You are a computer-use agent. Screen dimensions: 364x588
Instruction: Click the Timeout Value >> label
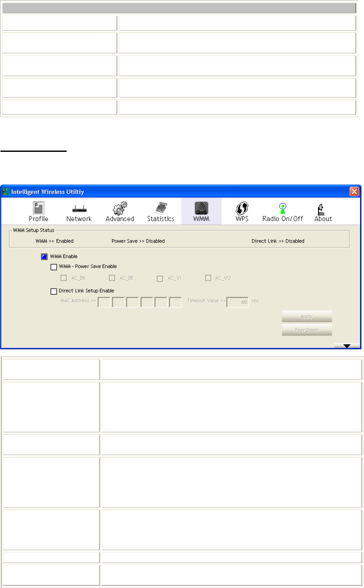point(206,301)
